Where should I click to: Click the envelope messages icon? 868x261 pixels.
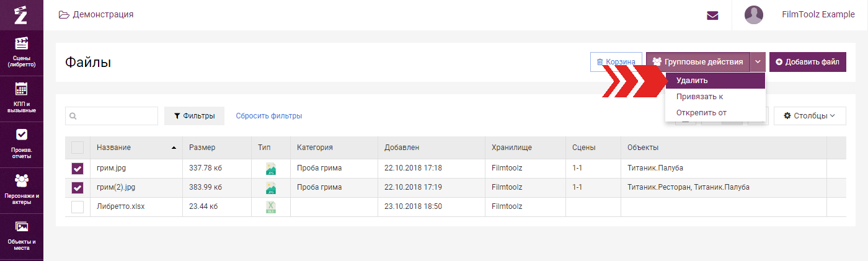click(712, 15)
